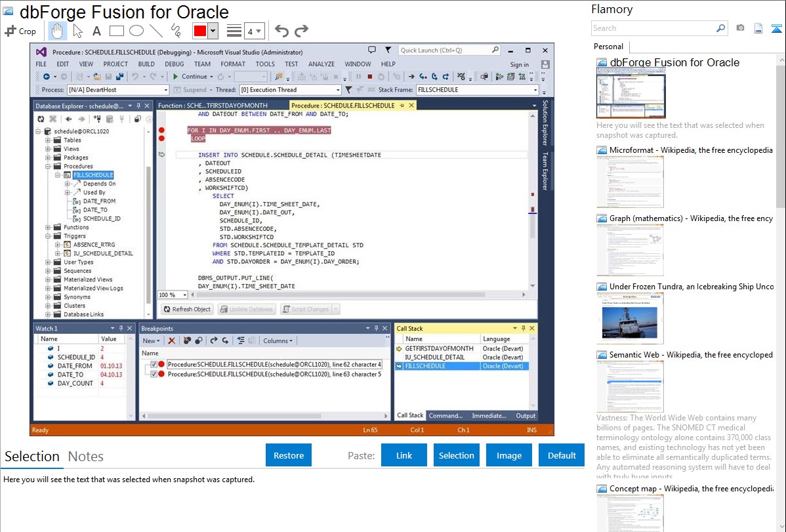Screen dimensions: 786x532
Task: Click the Refresh Object button
Action: (187, 310)
